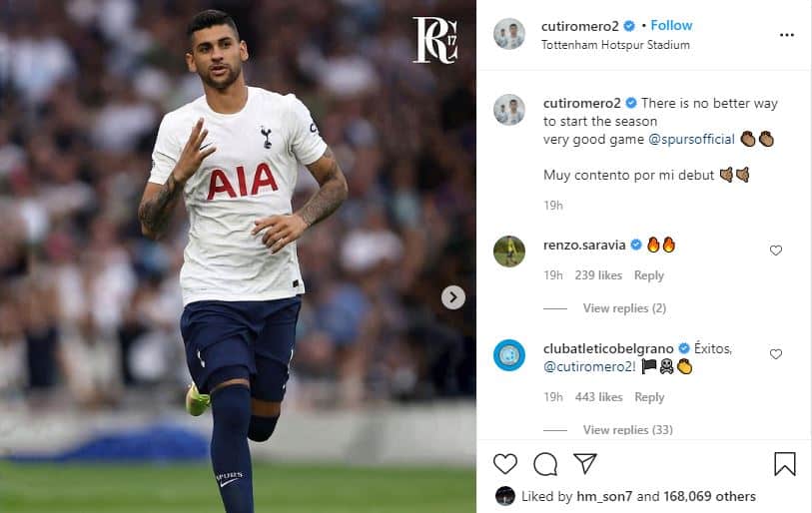Open renzo.saravia username link
The height and width of the screenshot is (513, 812).
pos(584,245)
